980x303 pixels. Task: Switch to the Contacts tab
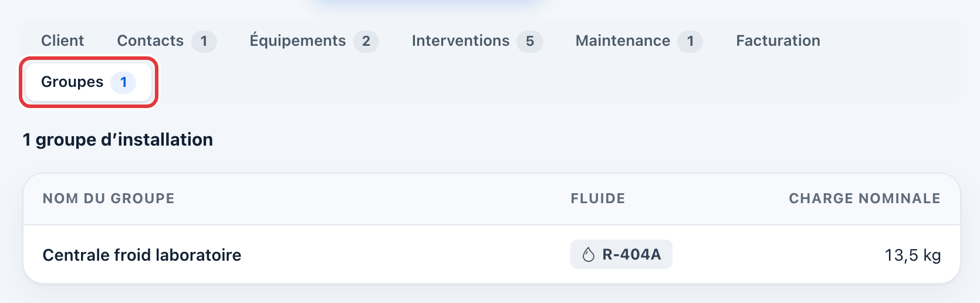coord(167,41)
